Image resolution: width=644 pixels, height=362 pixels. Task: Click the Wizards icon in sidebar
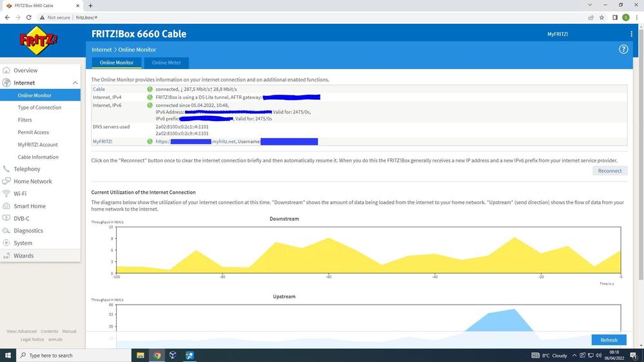pyautogui.click(x=7, y=256)
